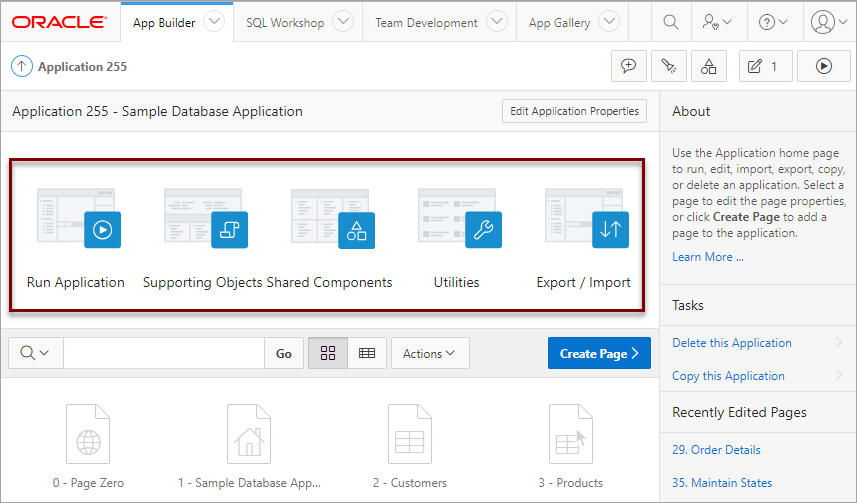857x503 pixels.
Task: Switch to report table view
Action: (x=367, y=353)
